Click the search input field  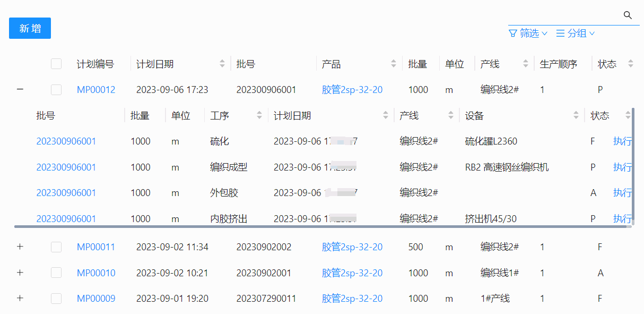[565, 15]
